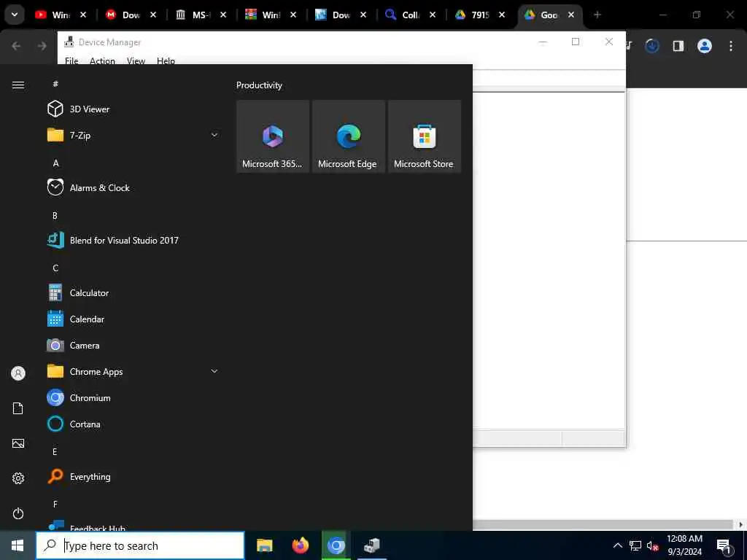The width and height of the screenshot is (747, 560).
Task: Open the Chrome Apps folder
Action: click(133, 371)
